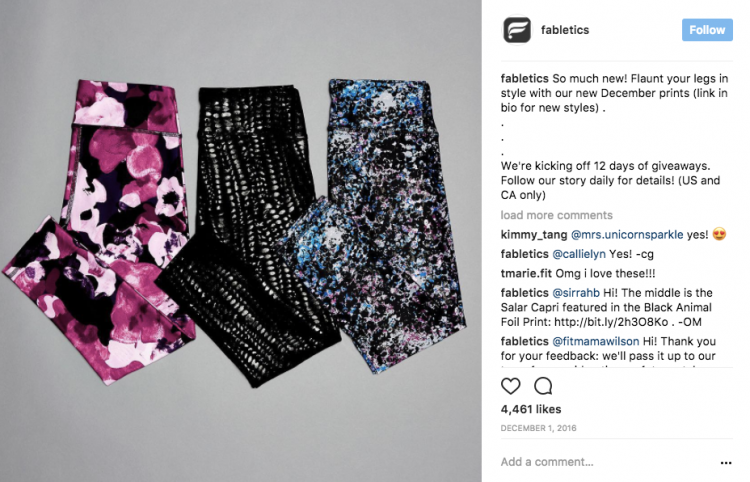
Task: View the 4,461 likes list
Action: tap(531, 409)
